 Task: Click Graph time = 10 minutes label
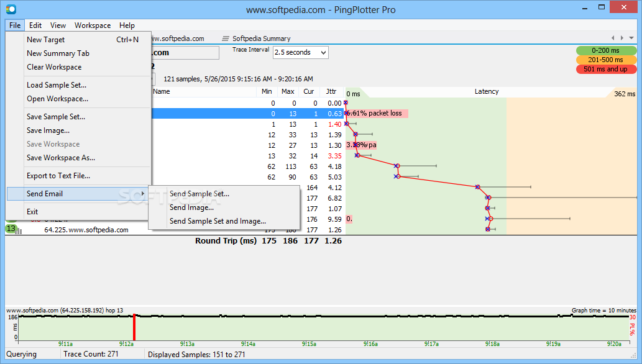click(x=604, y=311)
